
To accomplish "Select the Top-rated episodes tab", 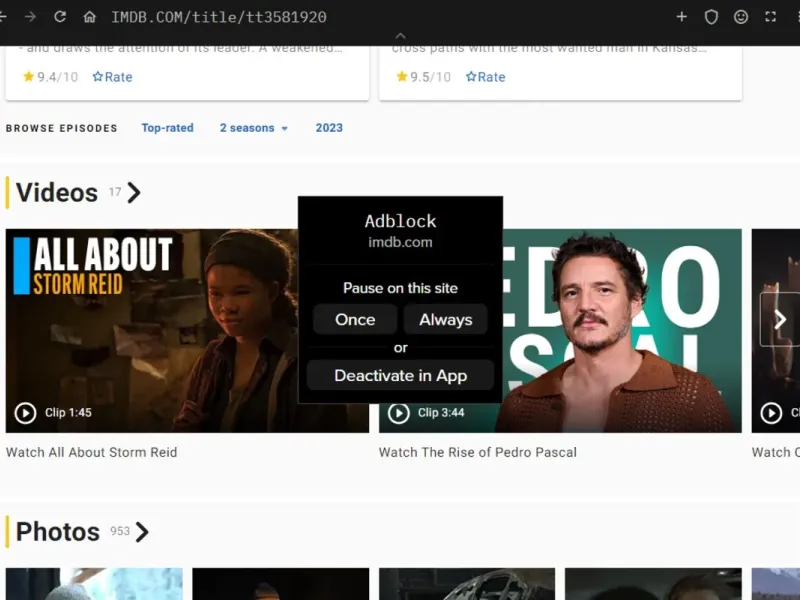I will pos(167,128).
